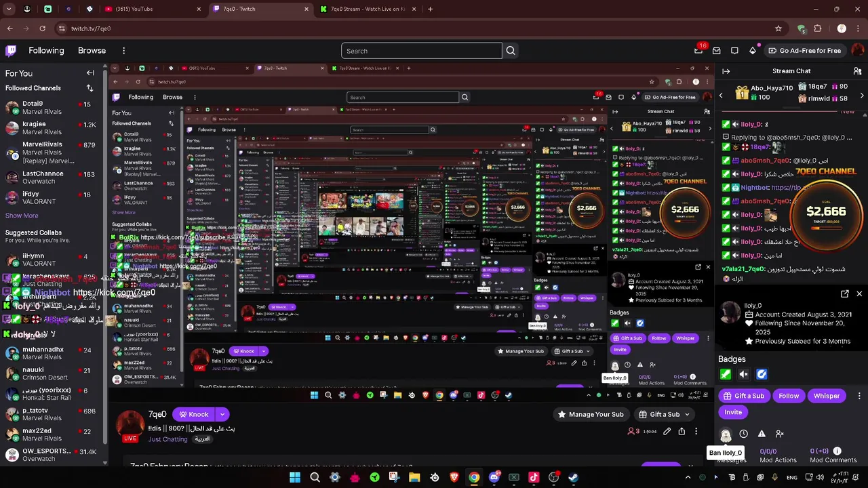
Task: Focus the Twitch search field
Action: [421, 51]
